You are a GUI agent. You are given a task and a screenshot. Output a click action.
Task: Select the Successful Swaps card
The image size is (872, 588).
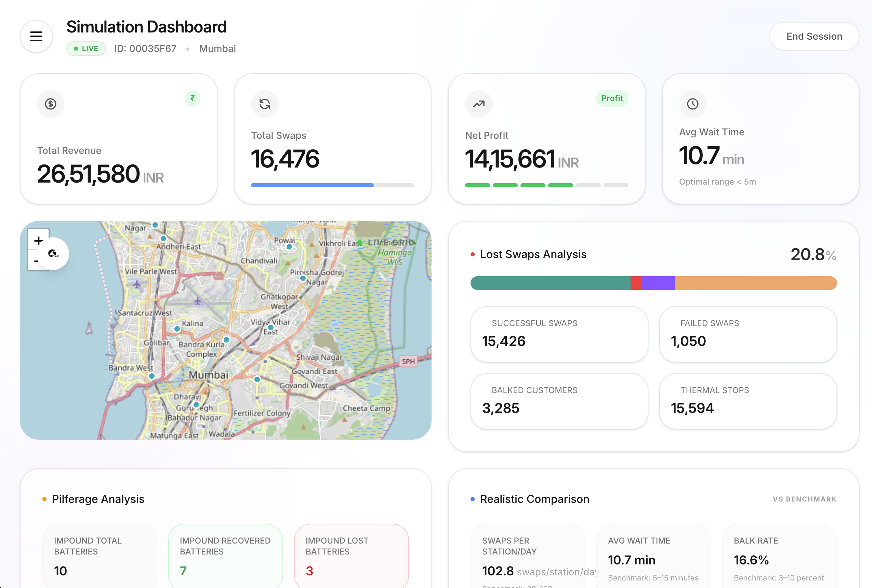559,334
